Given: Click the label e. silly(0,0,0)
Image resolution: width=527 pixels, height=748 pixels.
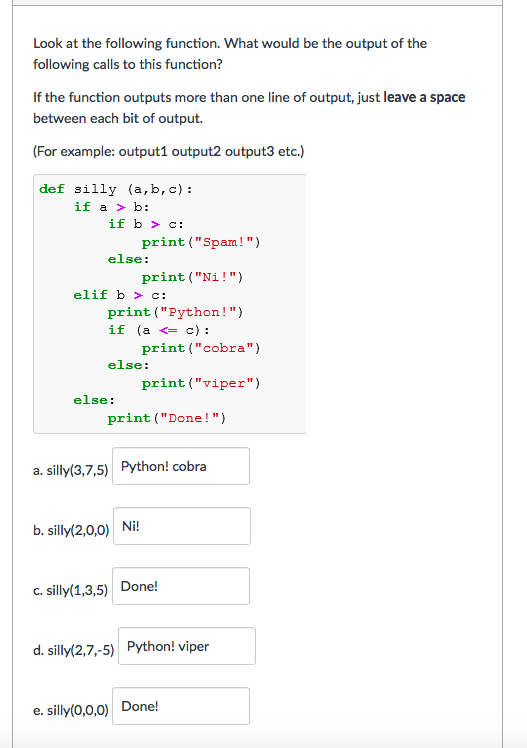Looking at the screenshot, I should point(71,711).
